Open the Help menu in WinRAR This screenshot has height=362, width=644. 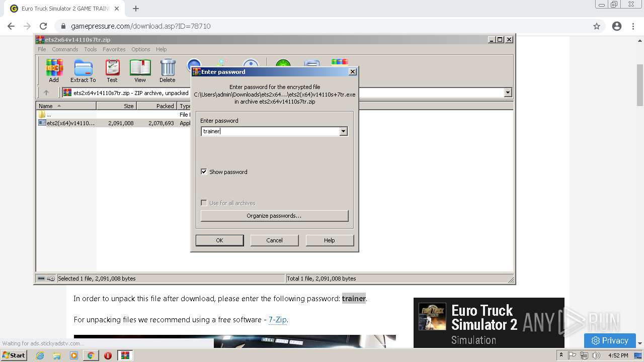(x=162, y=49)
